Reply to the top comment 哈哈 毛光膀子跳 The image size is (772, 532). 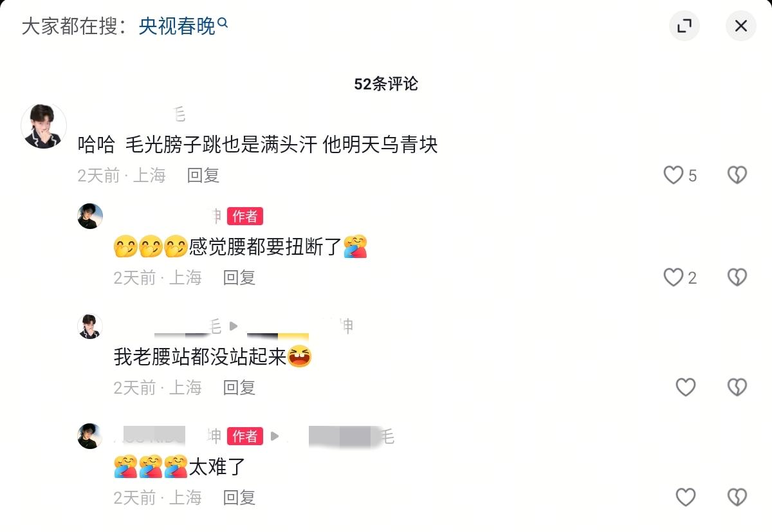point(203,175)
